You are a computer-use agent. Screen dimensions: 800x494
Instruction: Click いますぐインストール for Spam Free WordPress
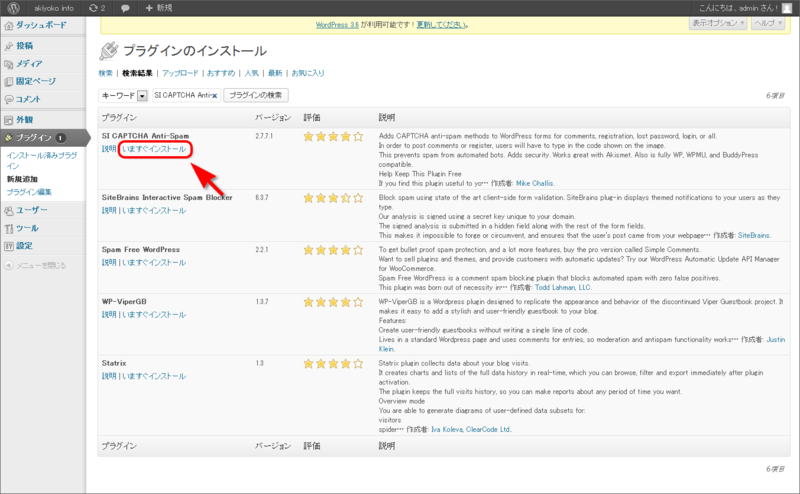(x=154, y=263)
